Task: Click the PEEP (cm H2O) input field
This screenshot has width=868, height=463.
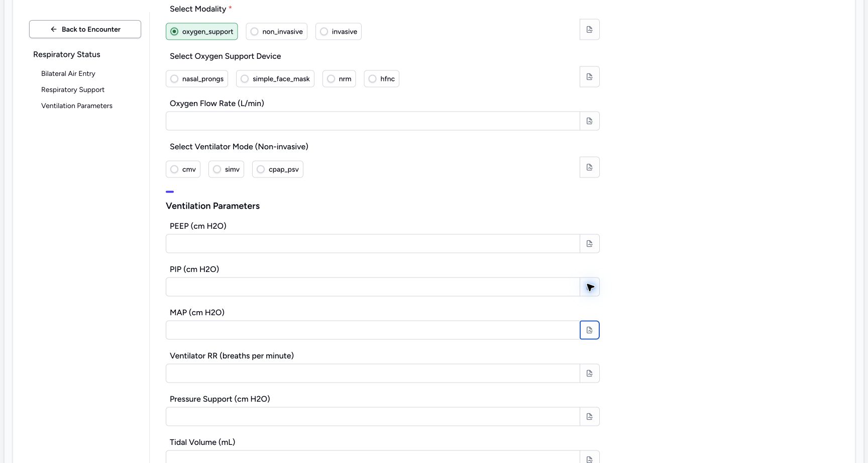Action: (x=373, y=244)
